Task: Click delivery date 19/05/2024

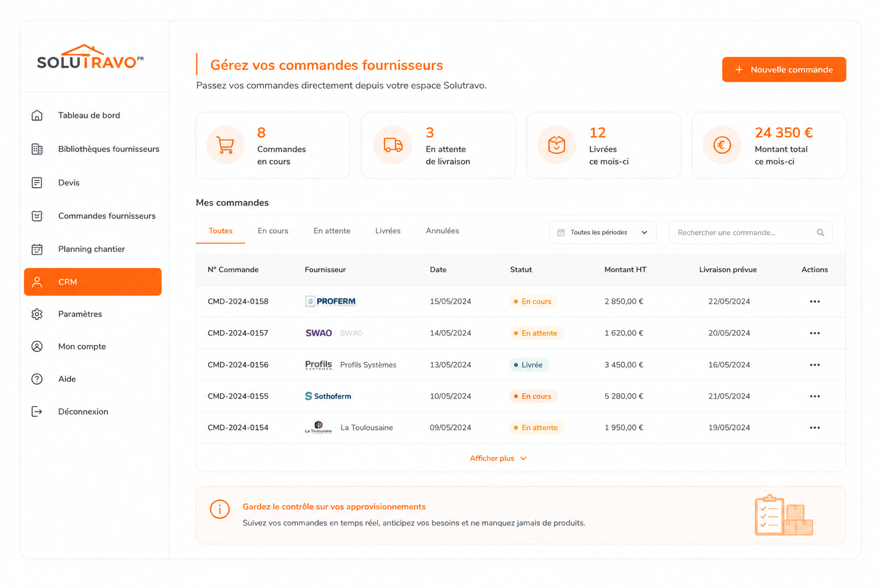Action: tap(729, 428)
